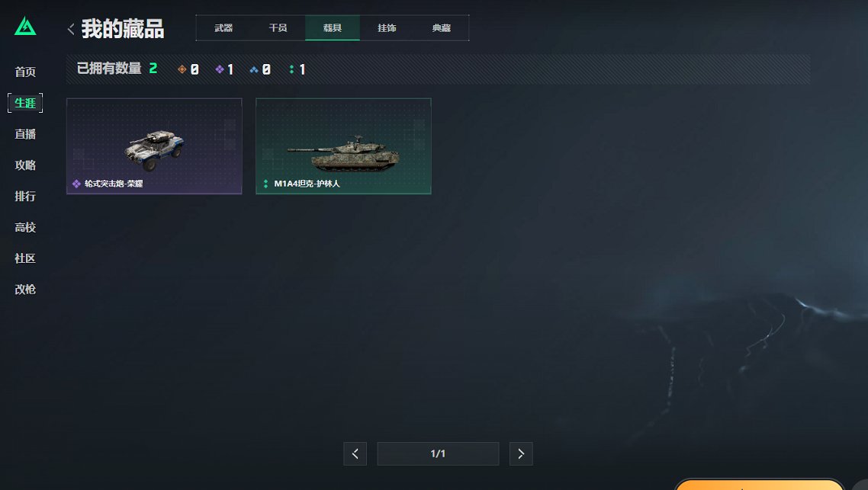Click the 1/1 page indicator field

pos(438,453)
